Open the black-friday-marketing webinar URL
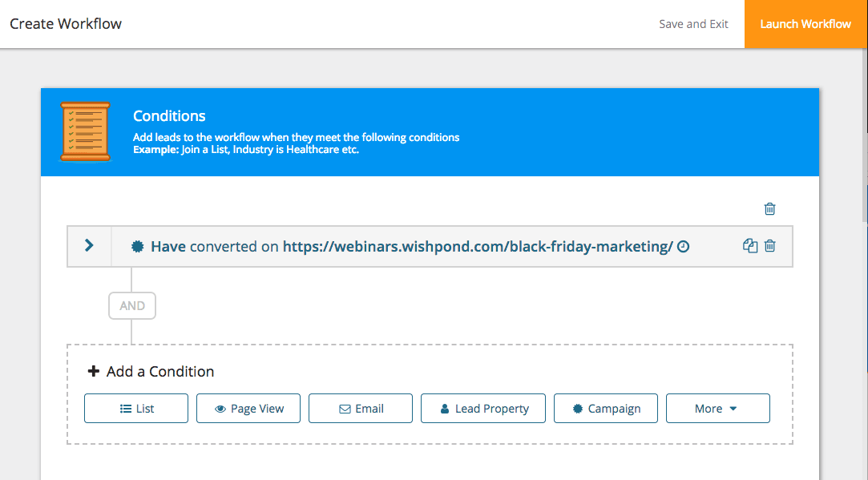Screen dimensions: 868x480 [x=478, y=247]
